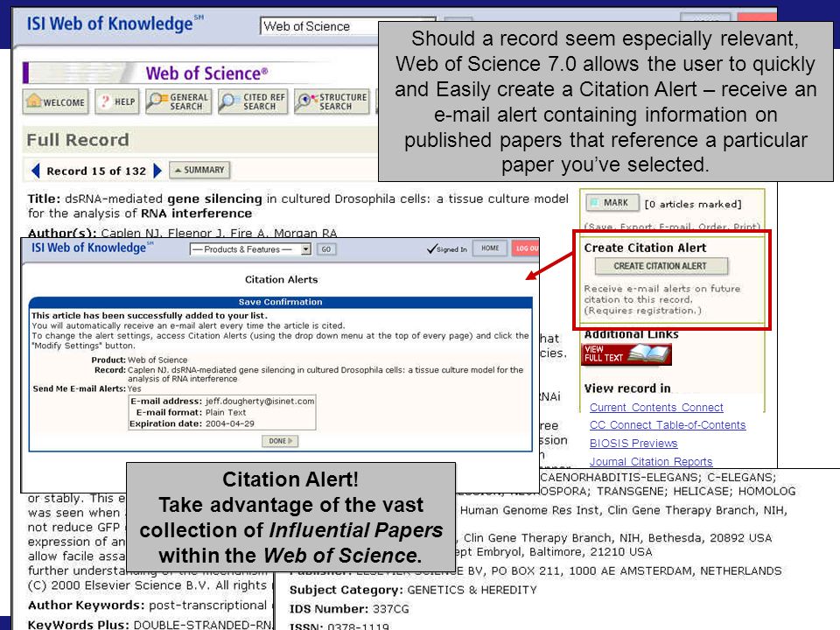Screen dimensions: 840x630
Task: Select the e-mail address jeff.dougherty@isinet.com
Action: tap(260, 401)
